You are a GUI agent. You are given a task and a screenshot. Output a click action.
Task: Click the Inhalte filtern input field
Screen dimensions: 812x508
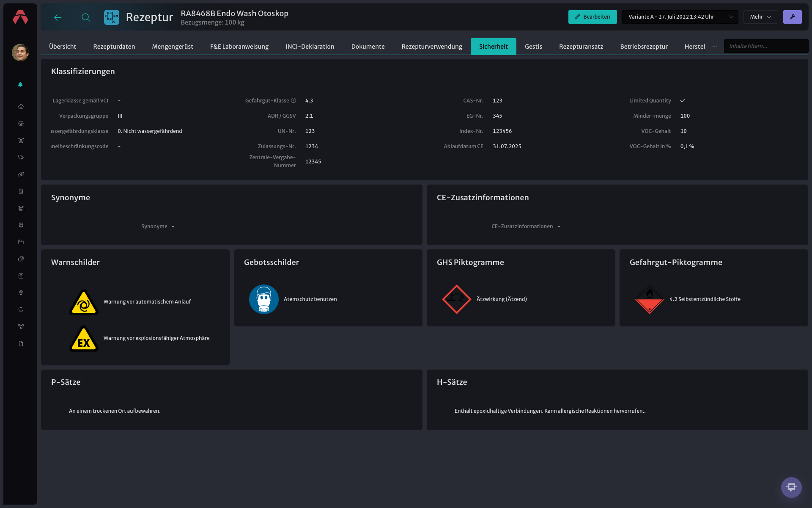point(766,46)
